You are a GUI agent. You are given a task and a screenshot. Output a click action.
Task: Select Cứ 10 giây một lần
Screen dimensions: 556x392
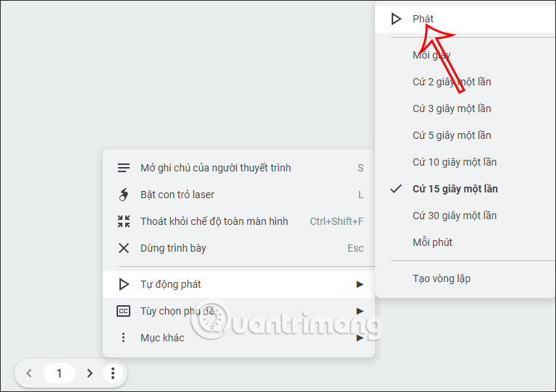[x=466, y=162]
